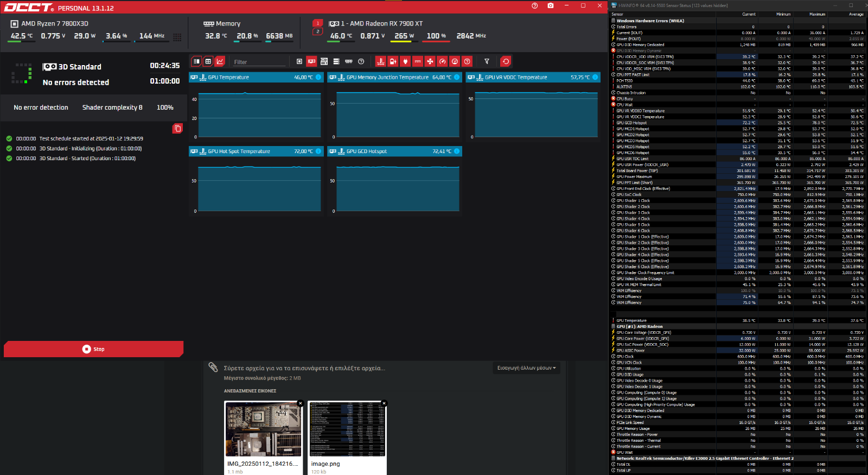Open the image.png uploaded thumbnail
Viewport: 868px width, 475px height.
point(347,429)
